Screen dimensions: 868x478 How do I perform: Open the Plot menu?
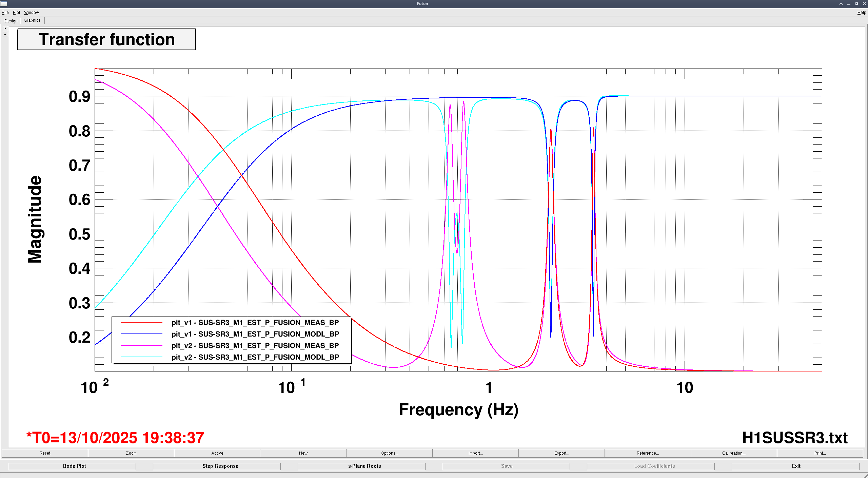point(16,13)
